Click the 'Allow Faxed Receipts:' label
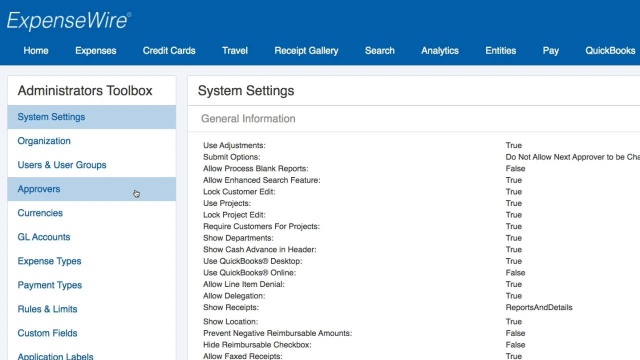 point(243,356)
